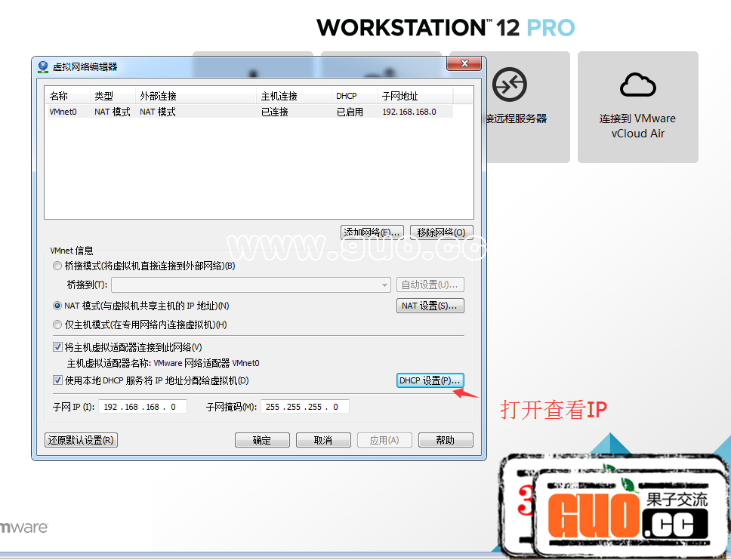Toggle 使用本地 DHCP 服务 checkbox
Image resolution: width=731 pixels, height=560 pixels.
tap(58, 380)
